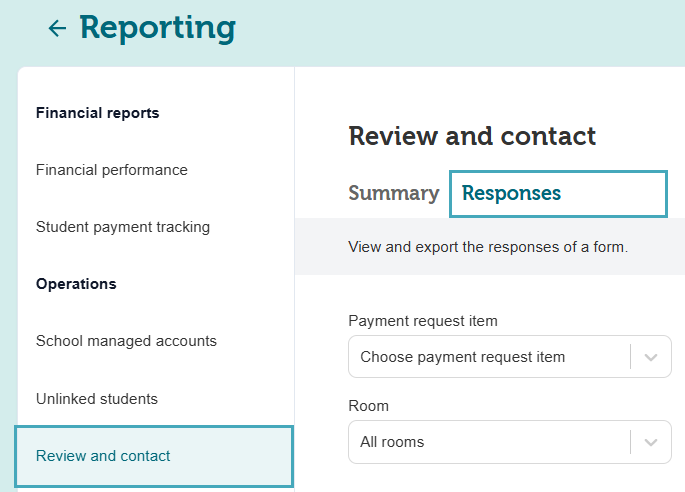Select Review and contact in the sidebar
Screen dimensions: 685x492
[x=103, y=456]
